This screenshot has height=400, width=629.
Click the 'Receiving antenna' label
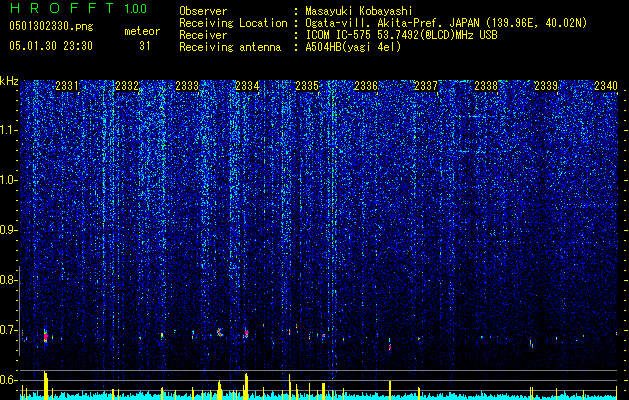click(x=230, y=47)
